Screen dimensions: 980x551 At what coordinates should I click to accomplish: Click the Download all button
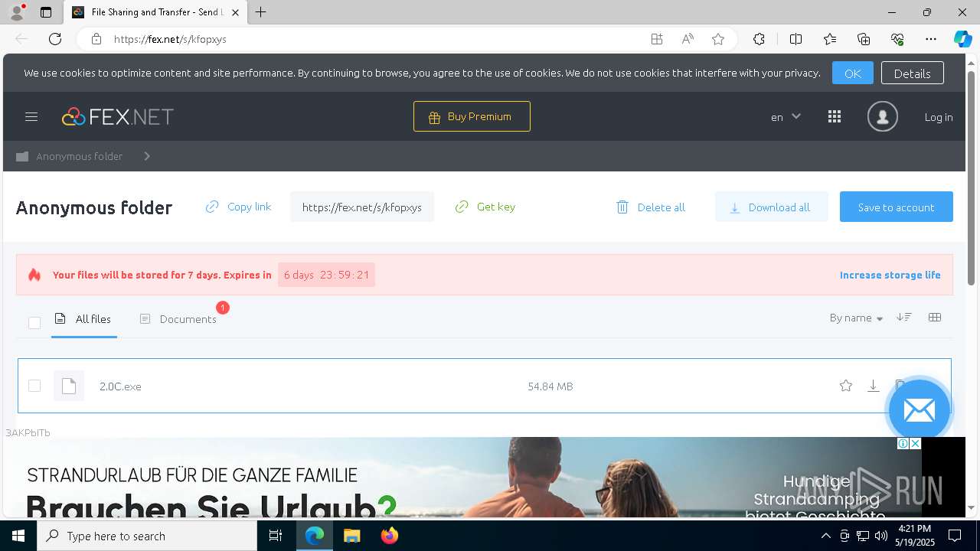point(771,207)
